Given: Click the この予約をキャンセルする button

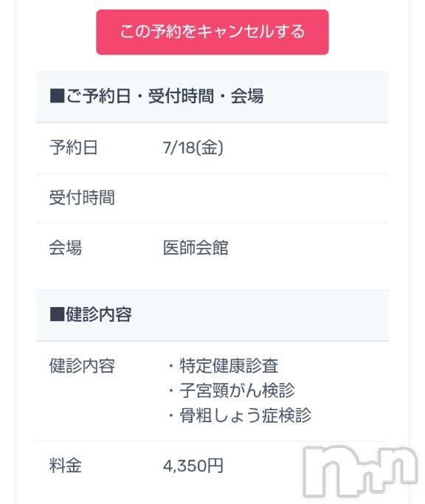Looking at the screenshot, I should [x=212, y=32].
